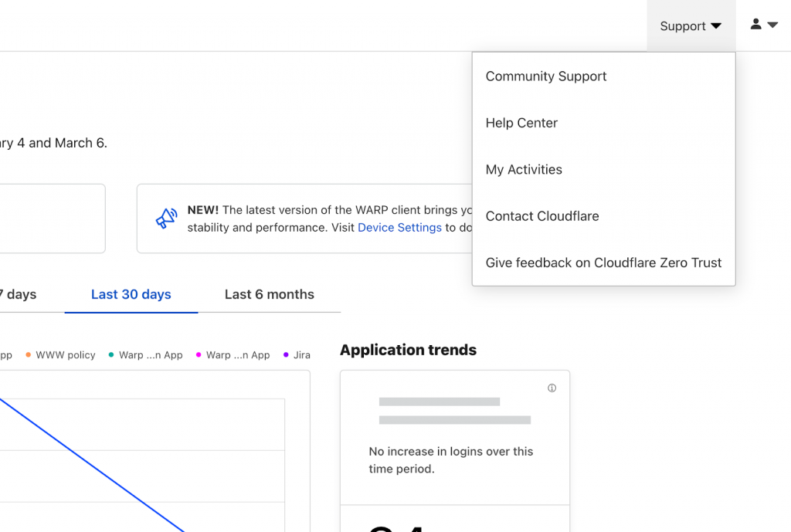Image resolution: width=791 pixels, height=532 pixels.
Task: Collapse the Support dropdown menu
Action: click(691, 25)
